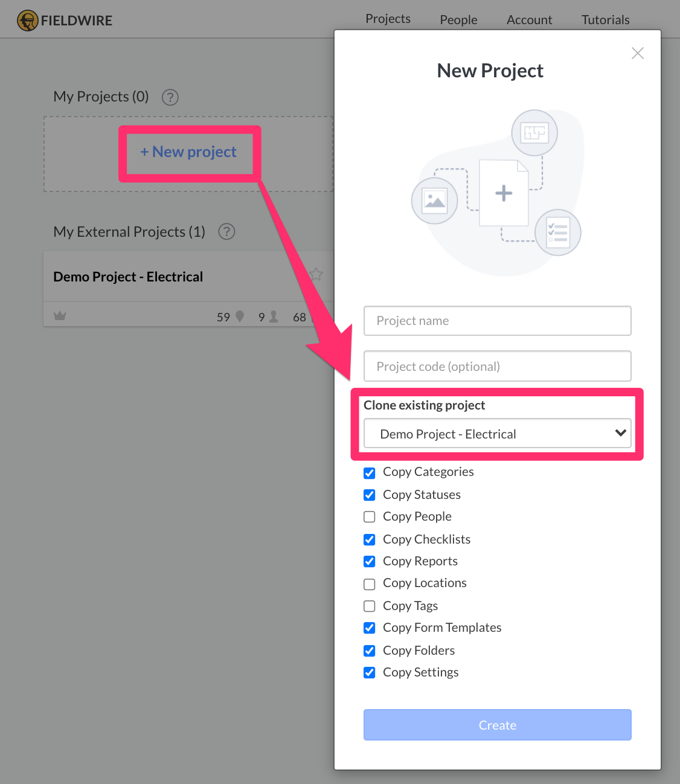Image resolution: width=680 pixels, height=784 pixels.
Task: Open the Account menu
Action: click(x=529, y=20)
